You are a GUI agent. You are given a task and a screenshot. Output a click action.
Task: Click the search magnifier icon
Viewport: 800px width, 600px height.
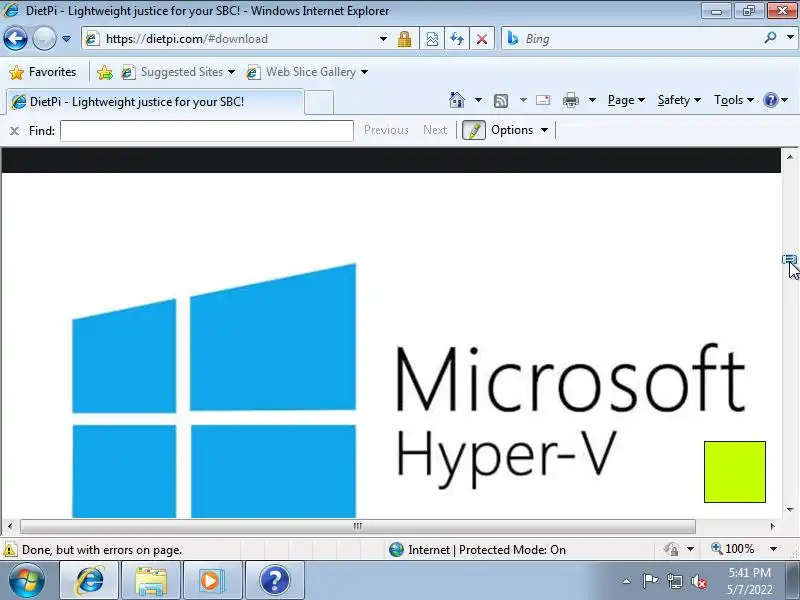(770, 37)
